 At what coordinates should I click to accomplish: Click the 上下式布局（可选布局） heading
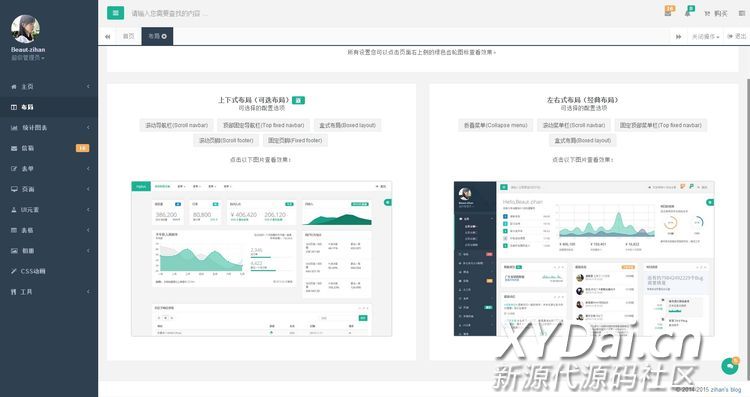[x=254, y=100]
